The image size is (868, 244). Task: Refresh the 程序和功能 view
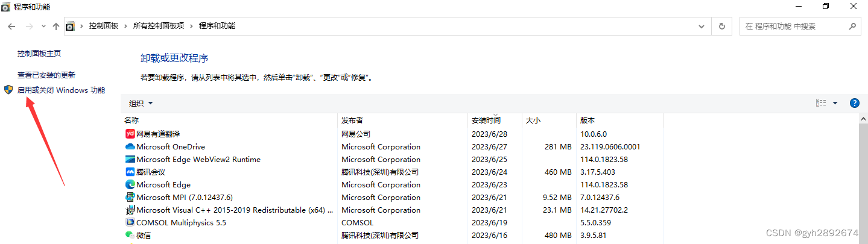[721, 27]
